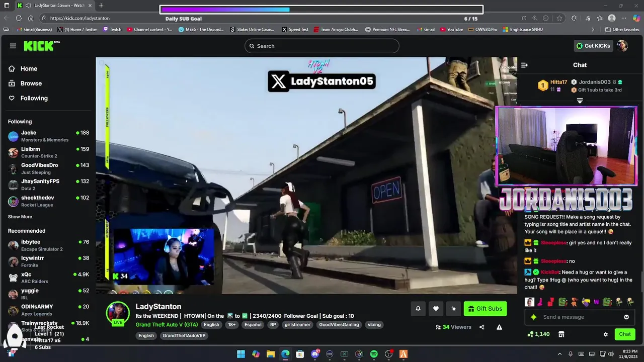Screen dimensions: 644x362
Task: Click the green sparkle icon in message box
Action: [x=533, y=317]
